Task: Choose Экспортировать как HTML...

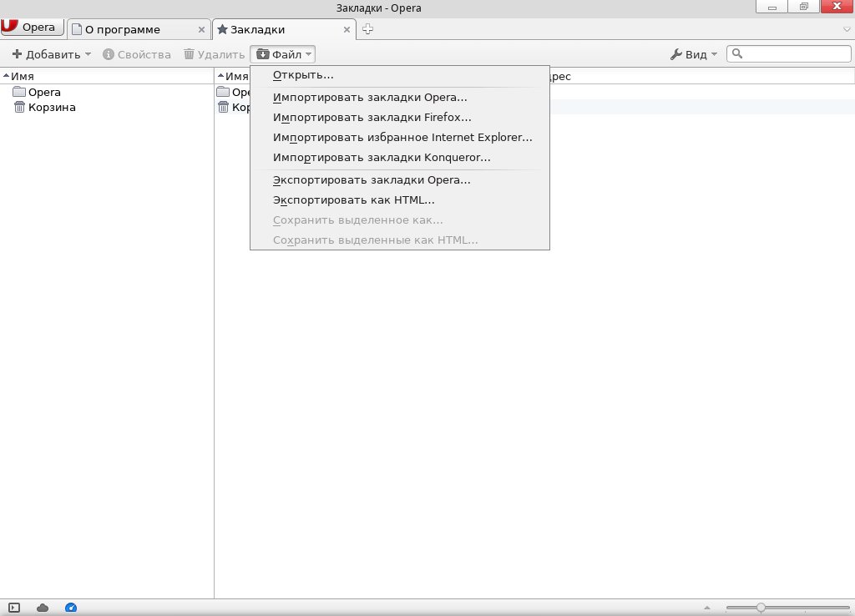Action: point(400,200)
